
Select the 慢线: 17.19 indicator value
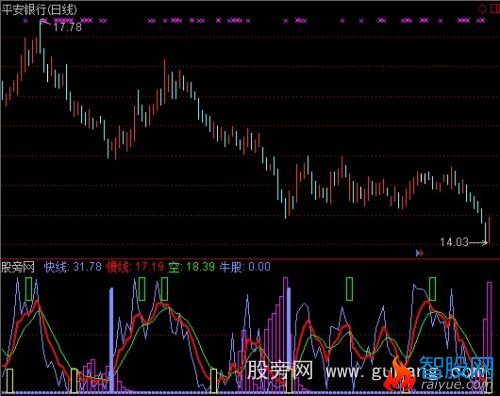[135, 267]
